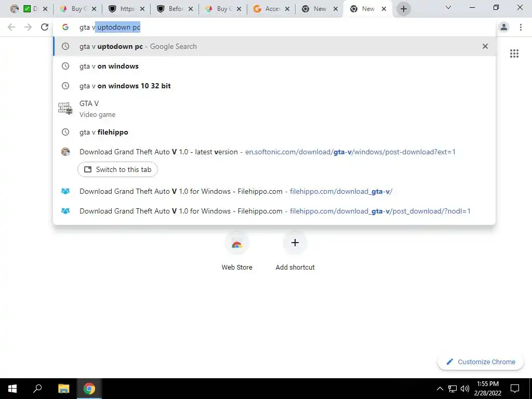
Task: Select 'gta v on windows 10 32 bit' suggestion
Action: point(274,86)
